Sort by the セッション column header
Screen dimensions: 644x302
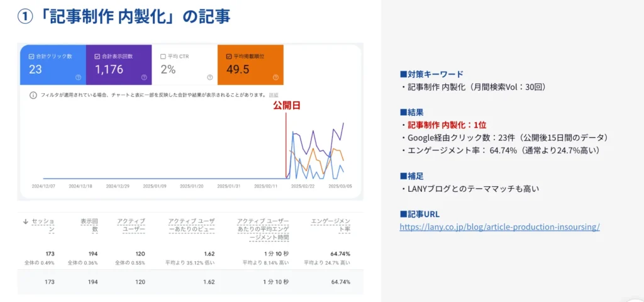coord(43,226)
